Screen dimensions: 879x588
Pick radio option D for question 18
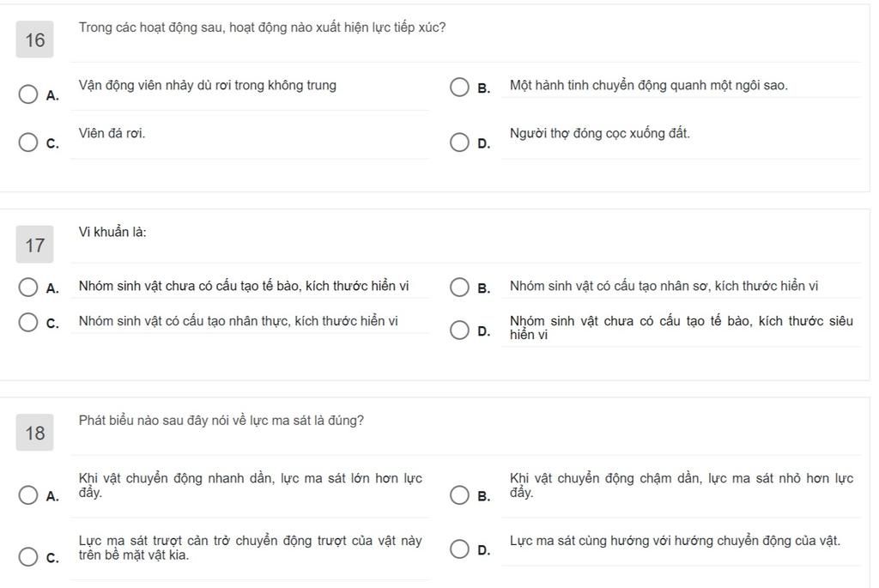click(460, 549)
